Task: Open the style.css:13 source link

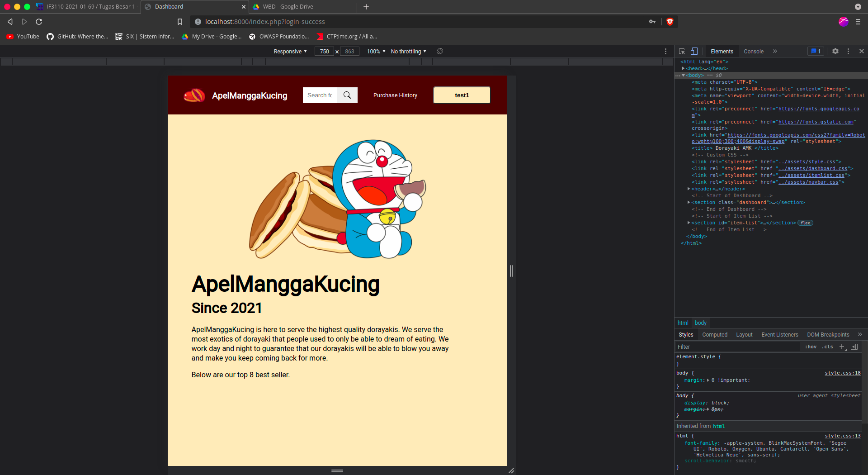Action: (843, 436)
